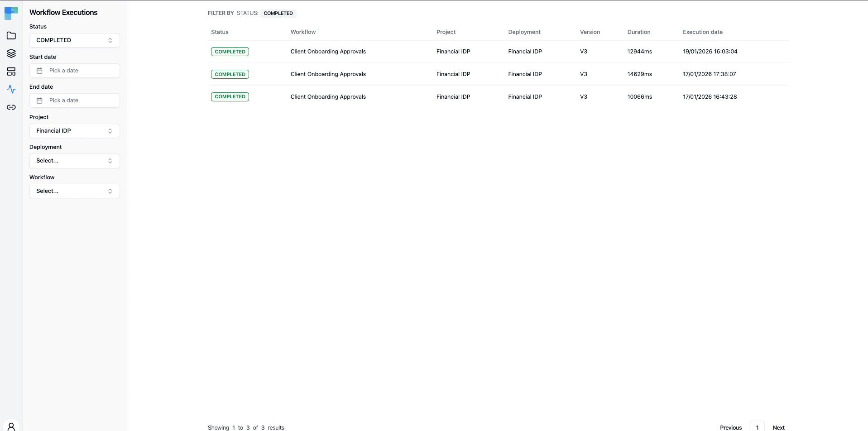Click the COMPLETED badge on the first execution row
The height and width of the screenshot is (431, 868).
pos(230,51)
